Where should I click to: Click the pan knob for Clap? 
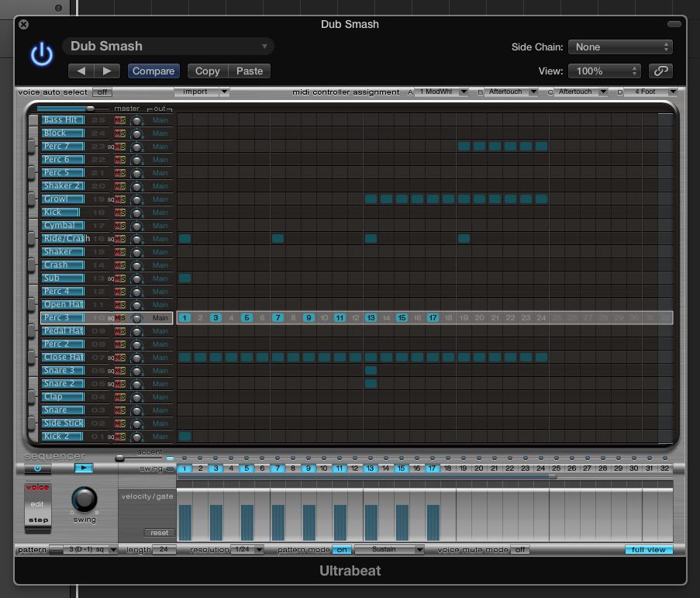click(136, 397)
